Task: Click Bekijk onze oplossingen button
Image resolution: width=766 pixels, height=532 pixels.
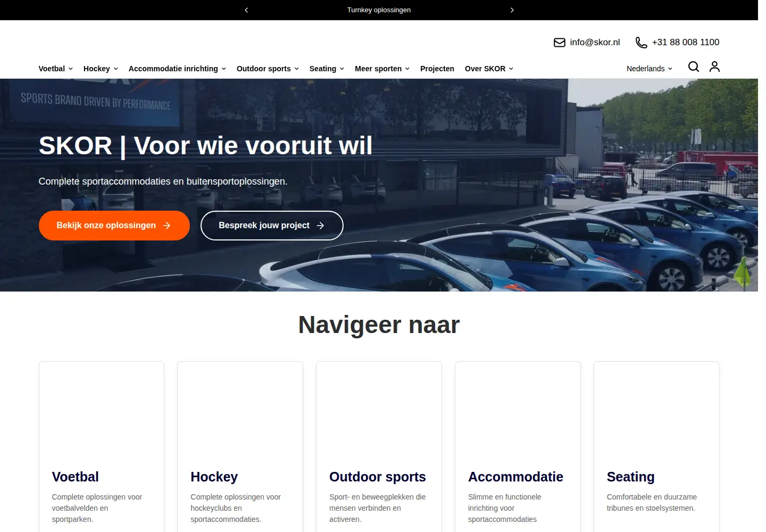Action: pyautogui.click(x=114, y=226)
